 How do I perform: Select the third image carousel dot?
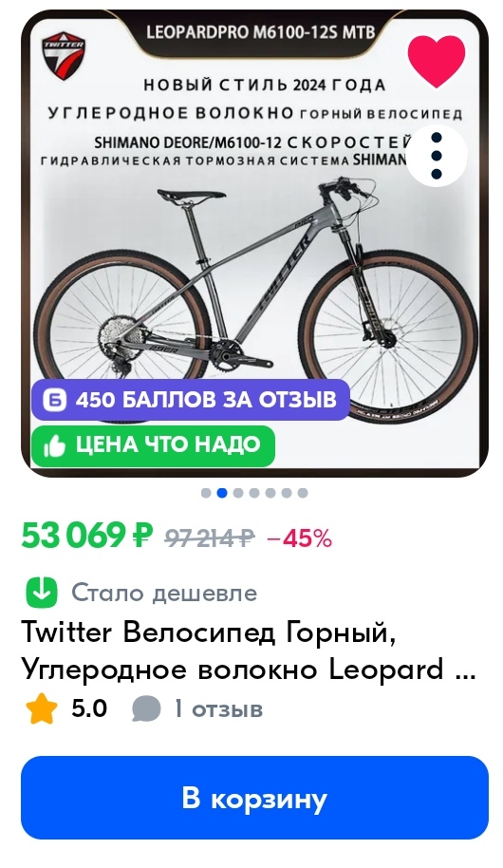[x=238, y=493]
